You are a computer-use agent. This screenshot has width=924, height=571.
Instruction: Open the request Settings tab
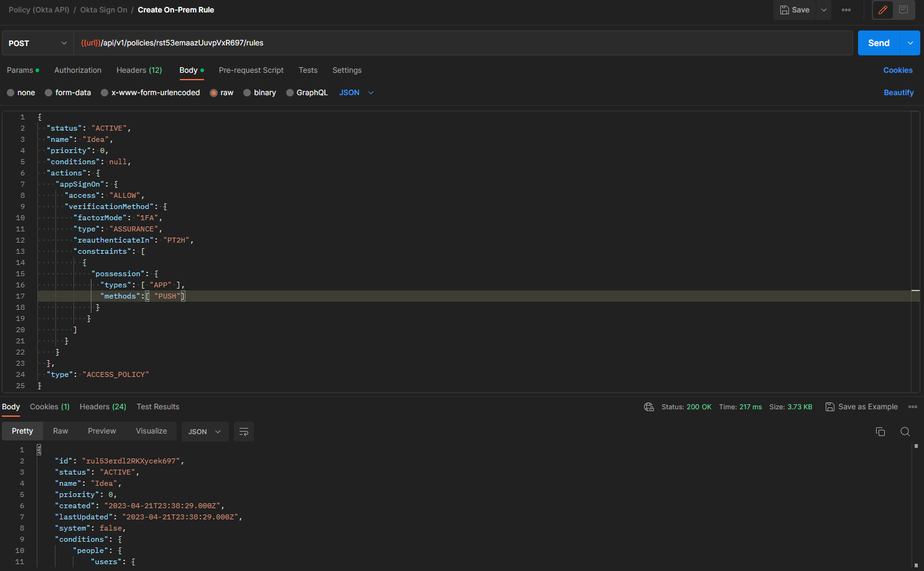pos(347,70)
